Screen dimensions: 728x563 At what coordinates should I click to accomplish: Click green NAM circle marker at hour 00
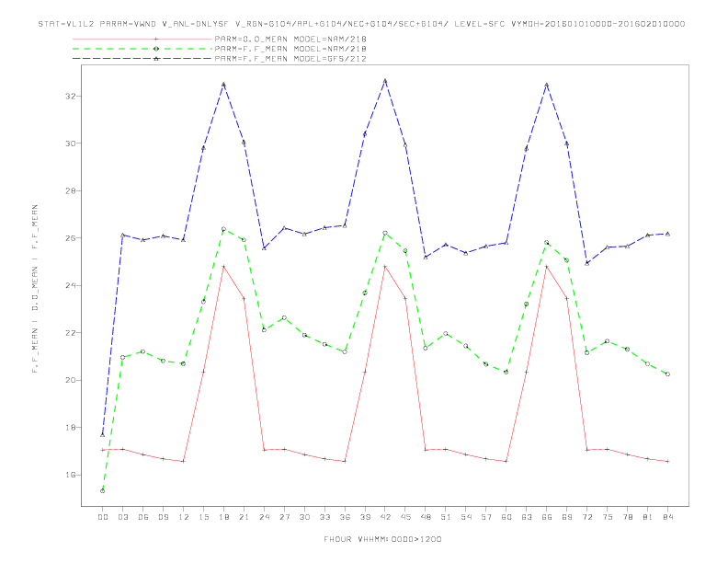[x=103, y=491]
